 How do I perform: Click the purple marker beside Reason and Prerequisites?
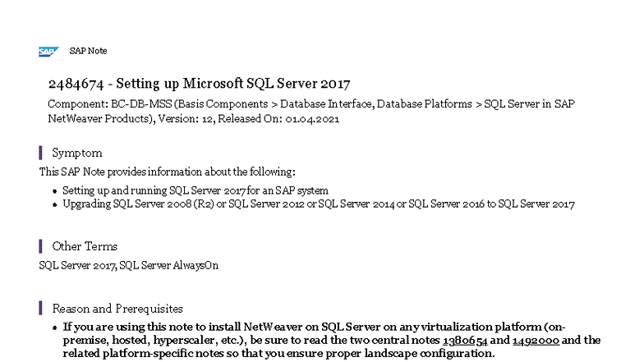coord(40,309)
